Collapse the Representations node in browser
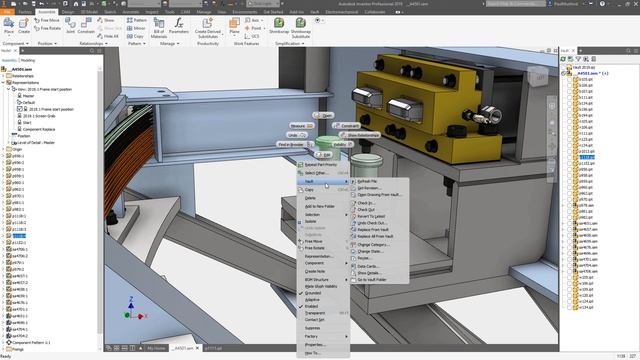The image size is (640, 360). coord(3,82)
